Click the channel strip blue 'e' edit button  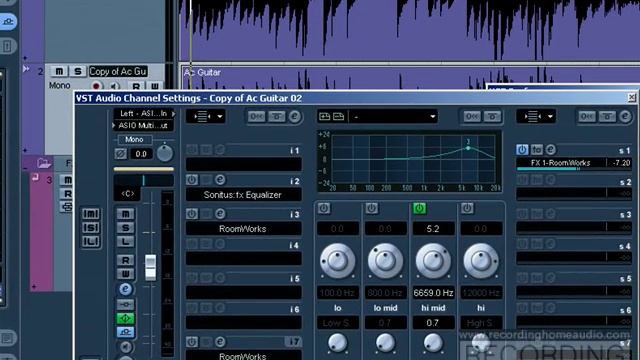click(126, 289)
